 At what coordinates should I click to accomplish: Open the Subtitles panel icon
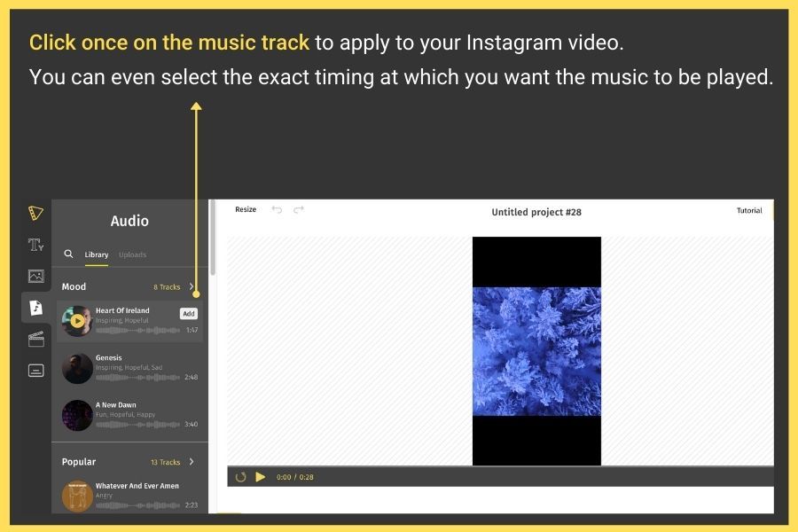pyautogui.click(x=35, y=371)
